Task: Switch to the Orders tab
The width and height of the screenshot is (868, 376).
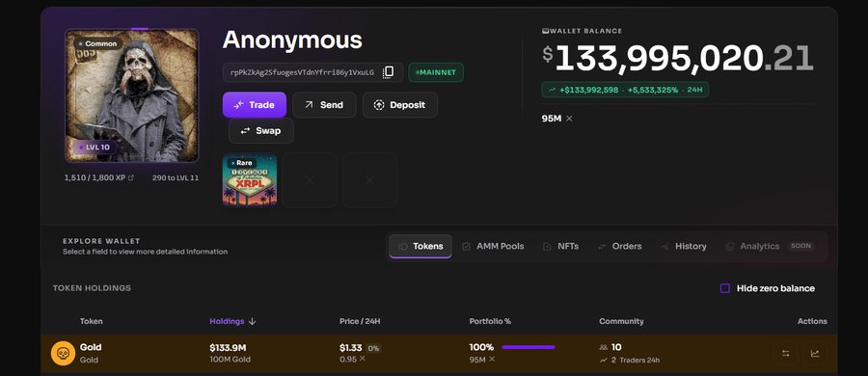Action: (619, 246)
